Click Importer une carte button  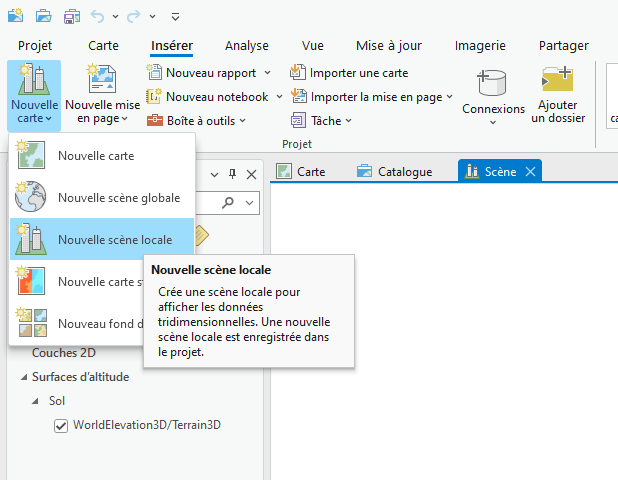(349, 73)
